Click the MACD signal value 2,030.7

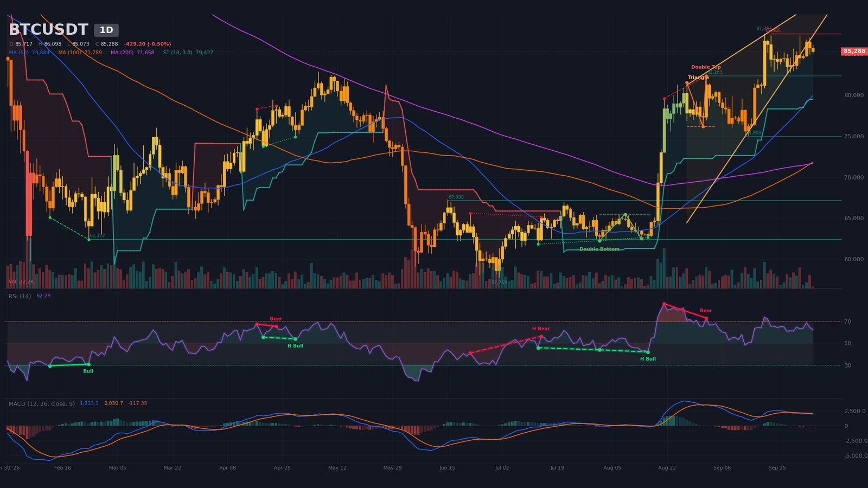113,403
